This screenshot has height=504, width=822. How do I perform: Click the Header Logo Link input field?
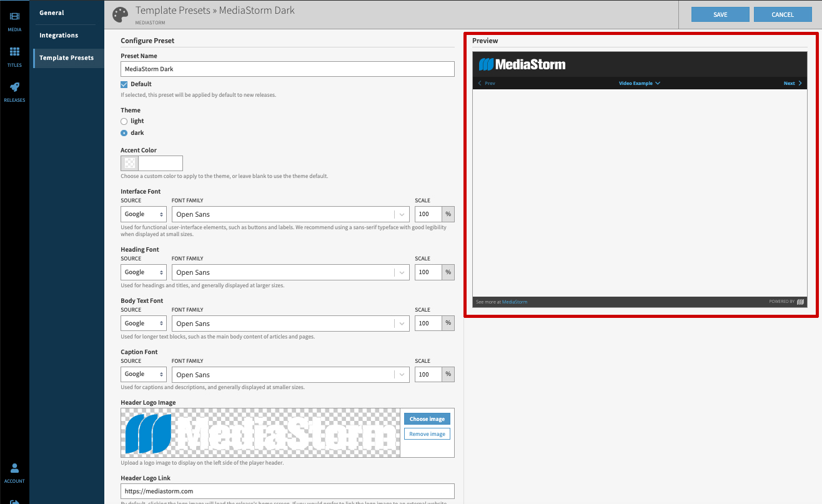pos(287,491)
